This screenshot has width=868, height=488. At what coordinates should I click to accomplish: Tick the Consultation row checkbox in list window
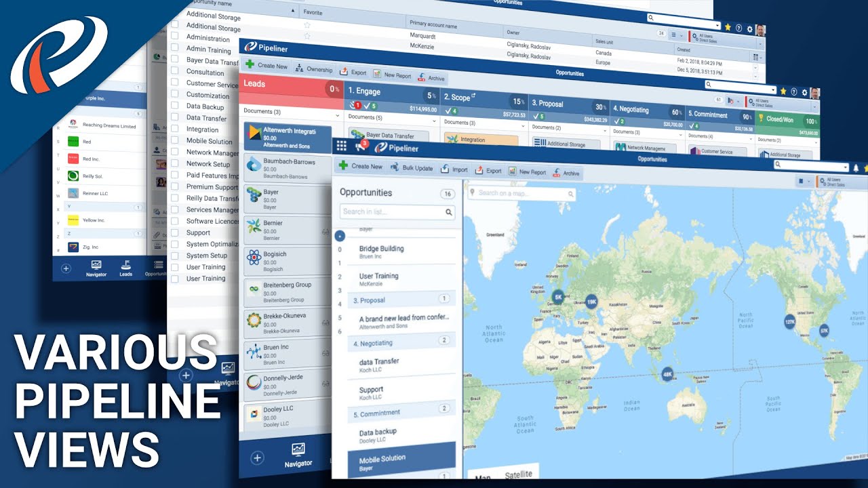coord(174,70)
